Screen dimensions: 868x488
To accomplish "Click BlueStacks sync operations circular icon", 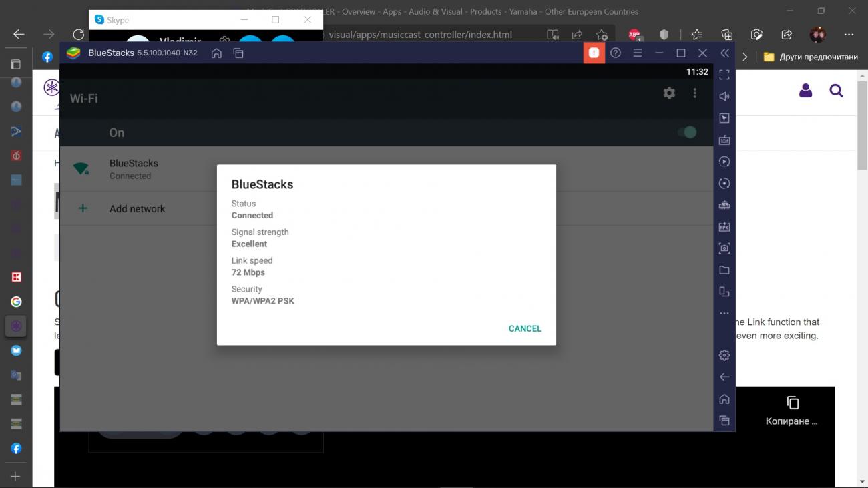I will (724, 183).
